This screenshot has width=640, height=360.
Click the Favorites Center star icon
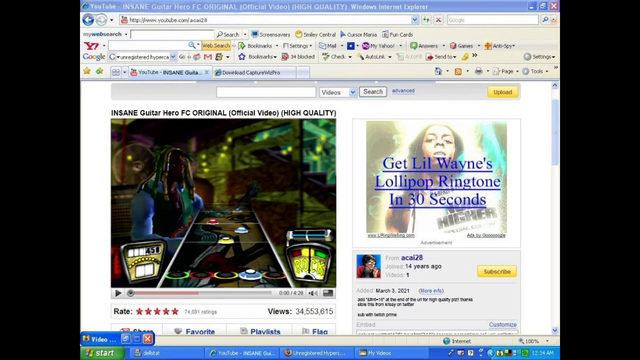(x=87, y=71)
